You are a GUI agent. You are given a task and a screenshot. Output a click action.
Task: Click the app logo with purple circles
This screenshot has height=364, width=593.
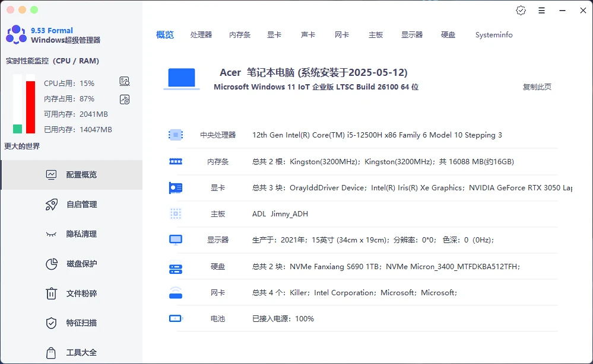[x=16, y=35]
